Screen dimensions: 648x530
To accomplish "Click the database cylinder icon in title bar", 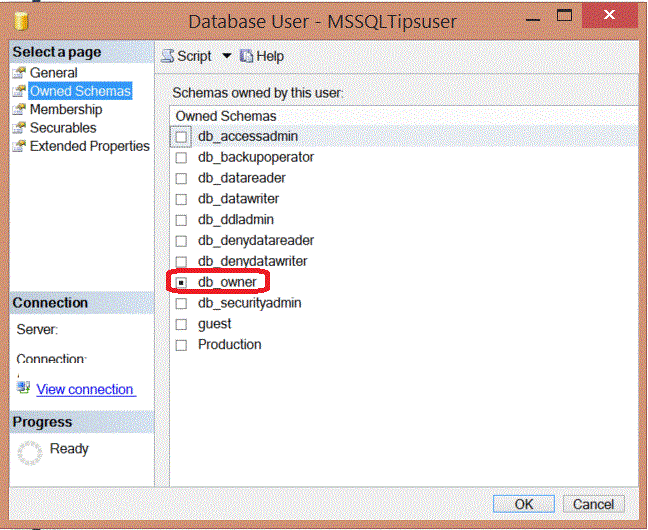I will click(x=21, y=21).
